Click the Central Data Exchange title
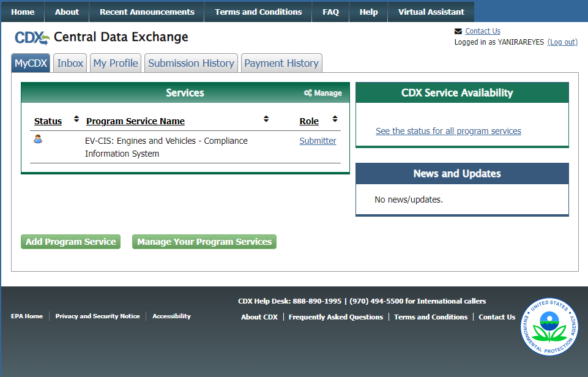This screenshot has width=588, height=377. [x=121, y=37]
